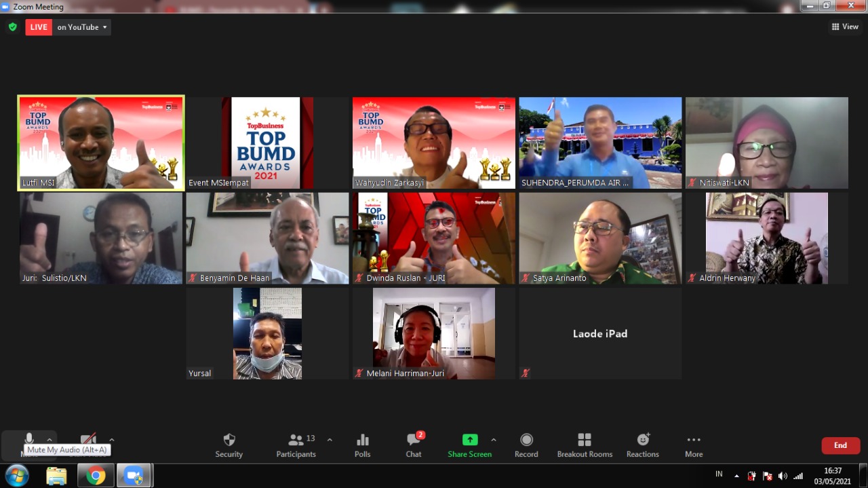Click the green encryption shield icon
Screen dimensions: 868x488
pyautogui.click(x=12, y=27)
